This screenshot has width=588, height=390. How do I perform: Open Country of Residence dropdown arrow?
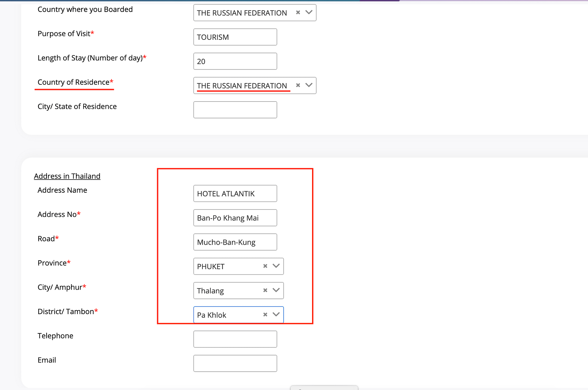pyautogui.click(x=309, y=85)
